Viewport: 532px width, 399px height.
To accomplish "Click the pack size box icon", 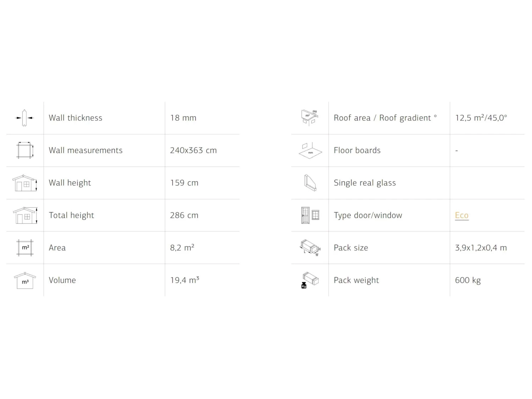I will click(x=310, y=248).
